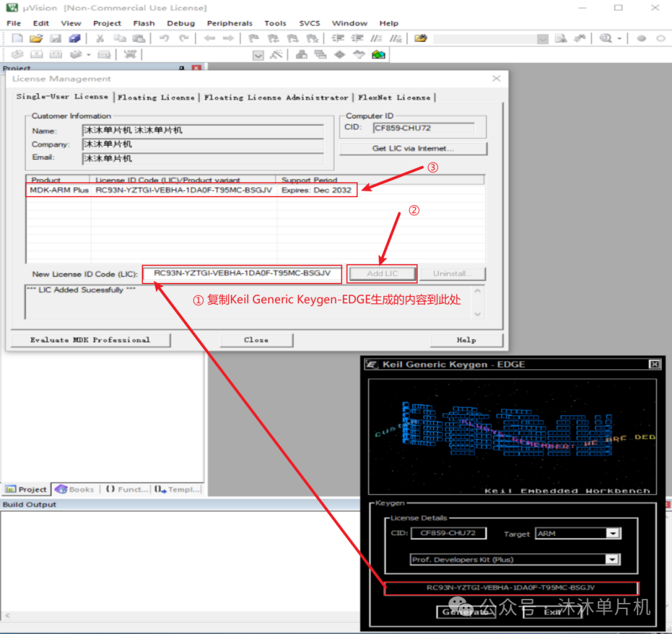Open the File menu

pos(13,23)
